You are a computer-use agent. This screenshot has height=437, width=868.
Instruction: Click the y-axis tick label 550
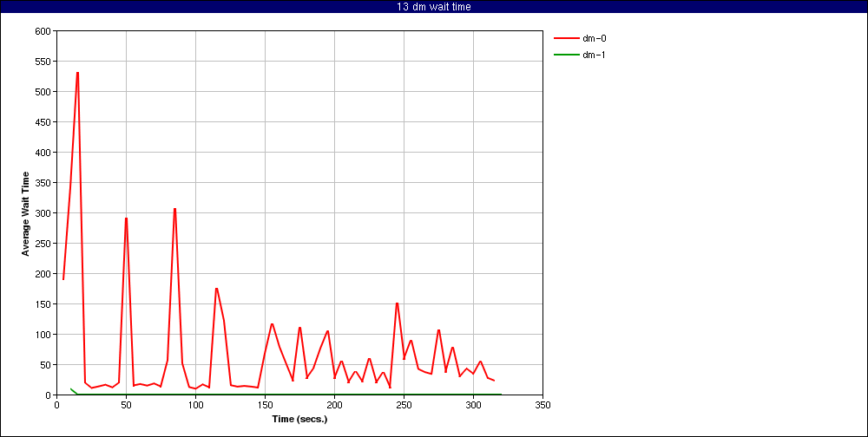coord(43,62)
